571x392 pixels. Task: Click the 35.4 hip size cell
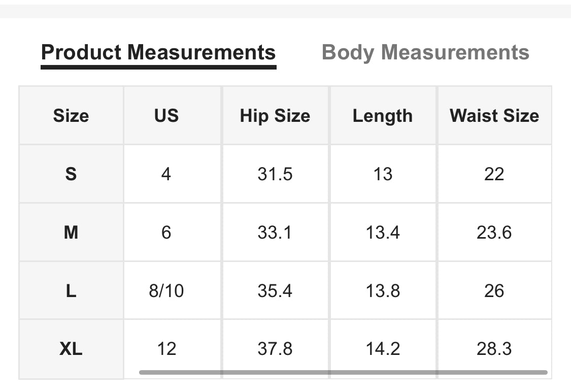(x=275, y=291)
